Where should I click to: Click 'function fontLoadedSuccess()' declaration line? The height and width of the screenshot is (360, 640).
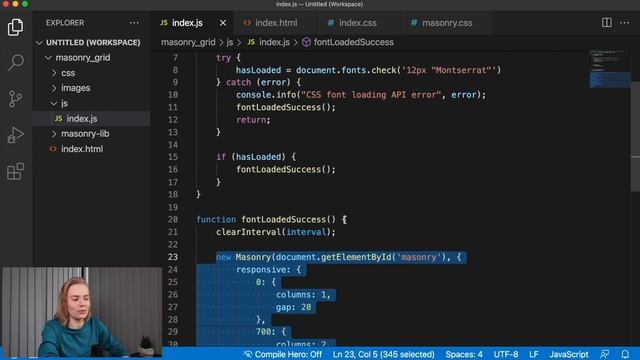(x=271, y=220)
